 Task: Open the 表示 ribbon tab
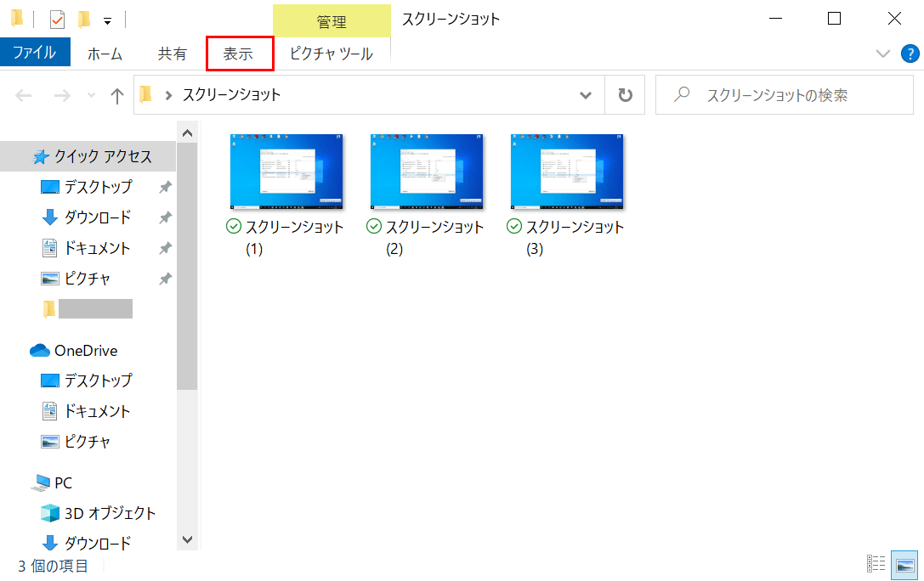click(239, 54)
